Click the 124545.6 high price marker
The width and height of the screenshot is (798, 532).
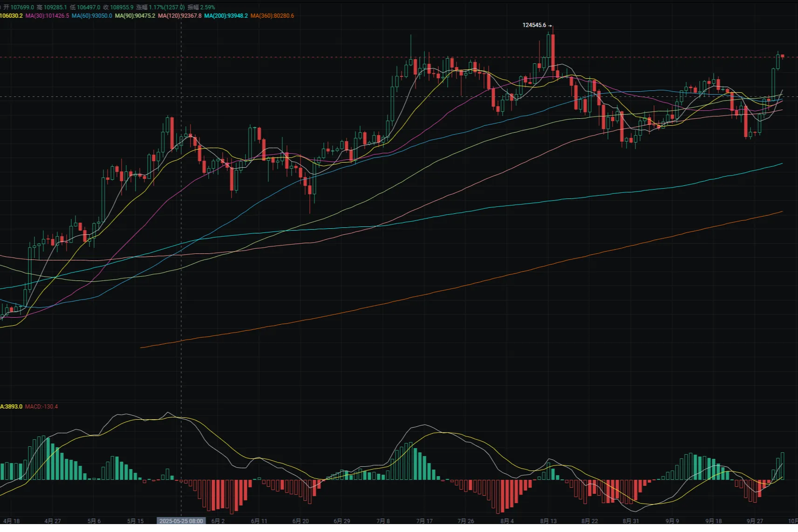[x=534, y=25]
